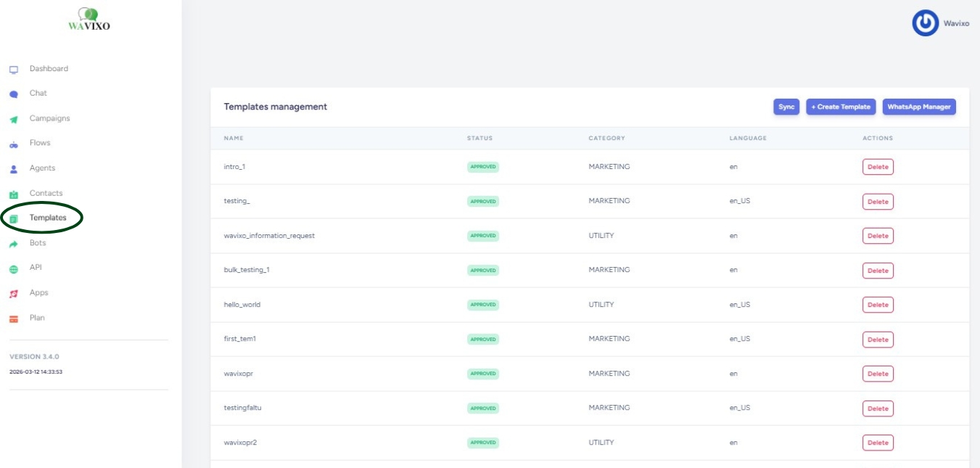
Task: Delete the intro_1 template
Action: tap(877, 167)
